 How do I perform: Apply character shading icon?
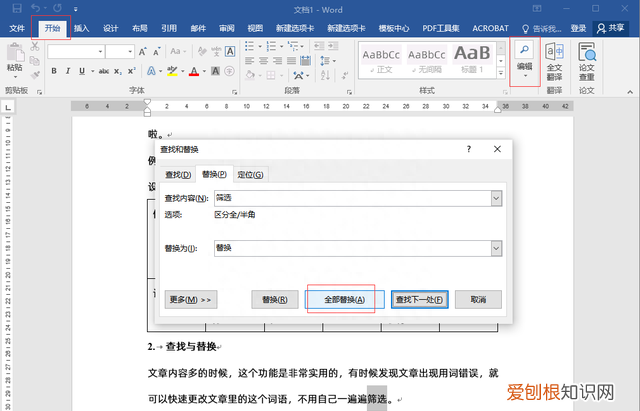point(216,71)
